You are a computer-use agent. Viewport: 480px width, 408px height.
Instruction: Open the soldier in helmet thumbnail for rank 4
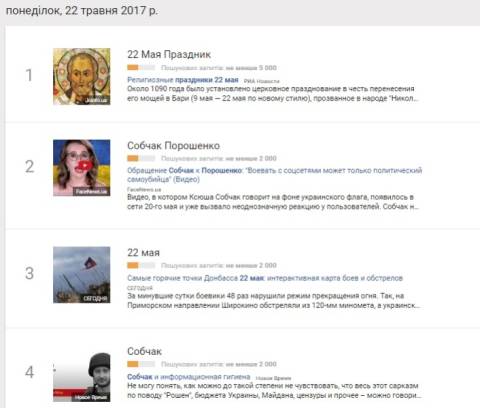[82, 377]
